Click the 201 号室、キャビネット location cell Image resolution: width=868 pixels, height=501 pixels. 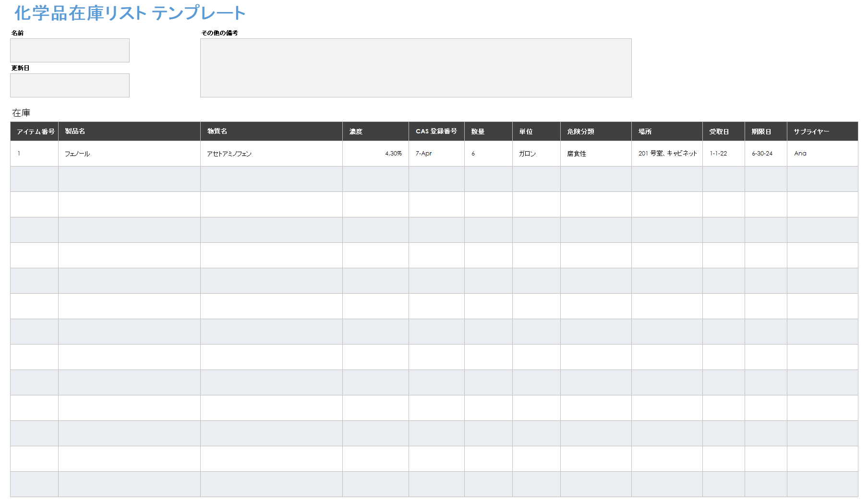click(667, 154)
